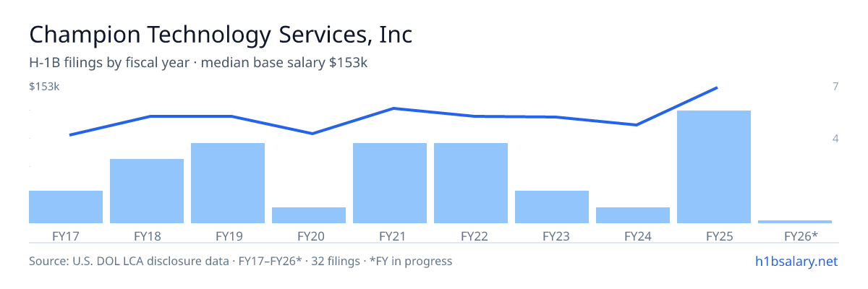
Task: Click the tallest FY25 bar
Action: pyautogui.click(x=714, y=167)
